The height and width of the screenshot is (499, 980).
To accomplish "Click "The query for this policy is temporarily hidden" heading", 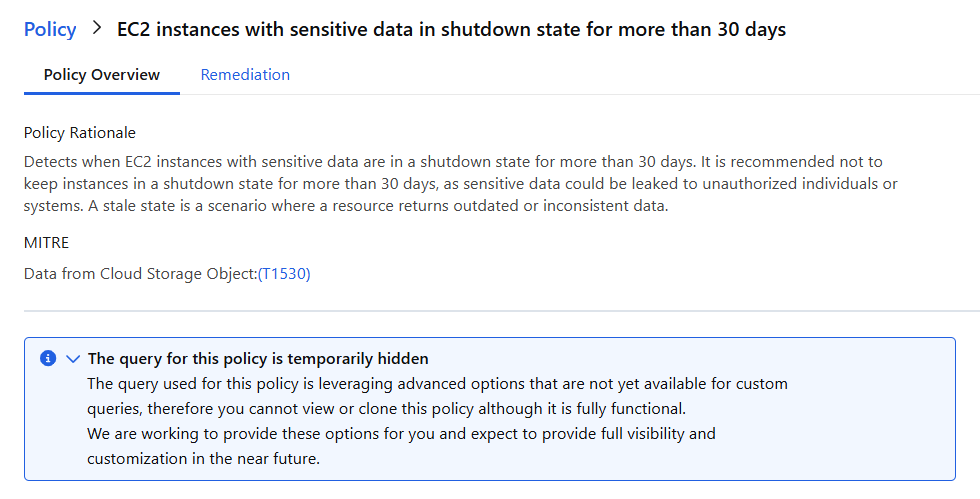I will [x=258, y=358].
